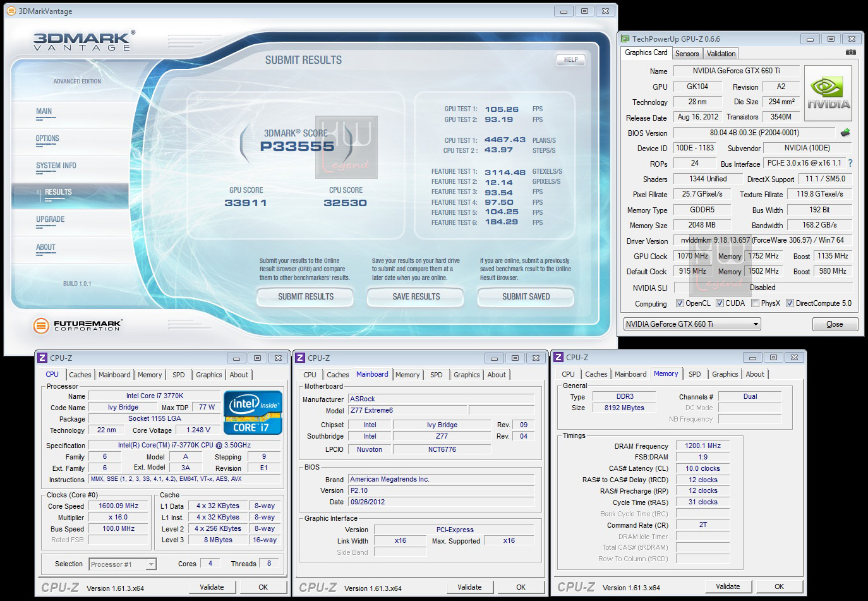Viewport: 868px width, 601px height.
Task: Click the DRAM Frequency value 1200.1 MHz
Action: 702,446
